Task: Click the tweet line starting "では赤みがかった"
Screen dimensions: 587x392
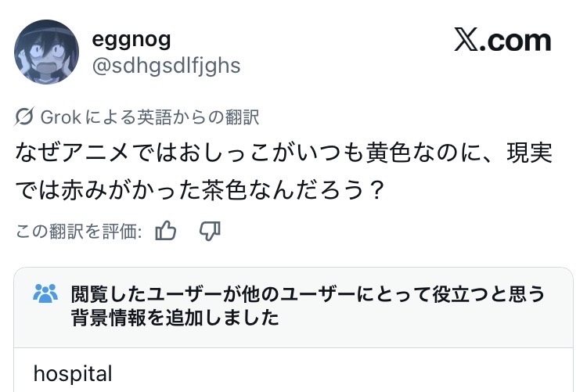Action: [x=200, y=191]
